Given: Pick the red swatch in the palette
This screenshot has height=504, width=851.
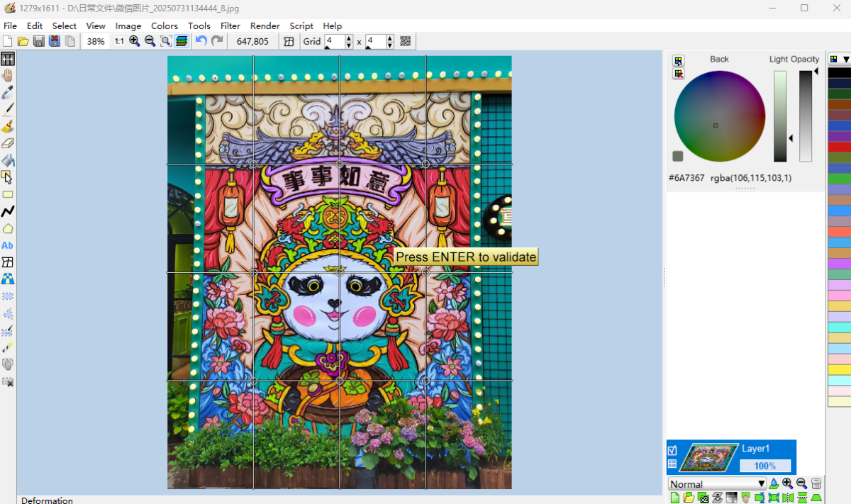Looking at the screenshot, I should (x=839, y=147).
